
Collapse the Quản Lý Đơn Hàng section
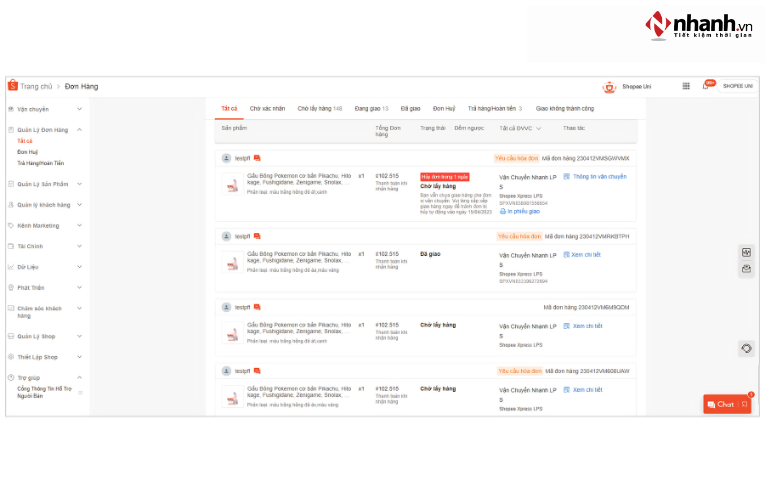tap(80, 130)
